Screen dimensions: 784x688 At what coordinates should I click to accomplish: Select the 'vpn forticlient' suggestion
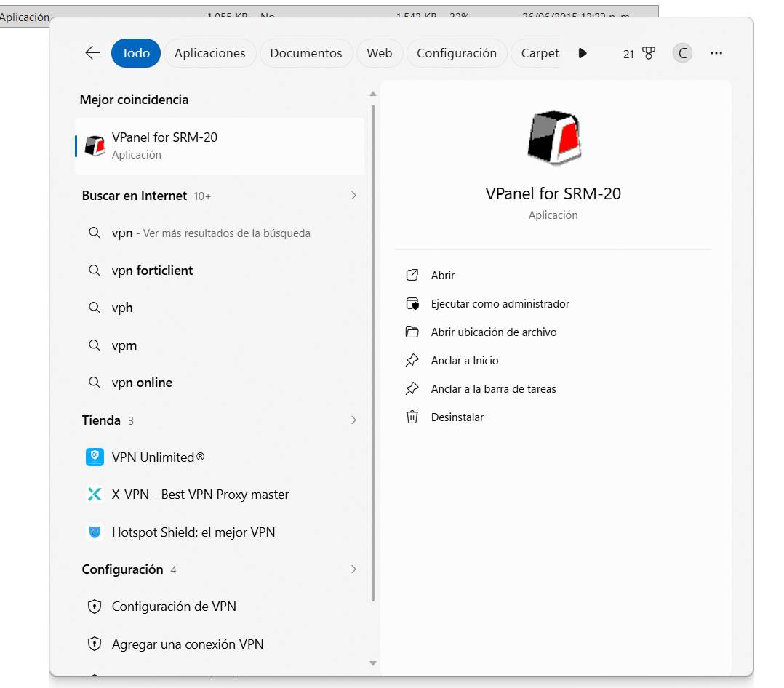coord(220,271)
